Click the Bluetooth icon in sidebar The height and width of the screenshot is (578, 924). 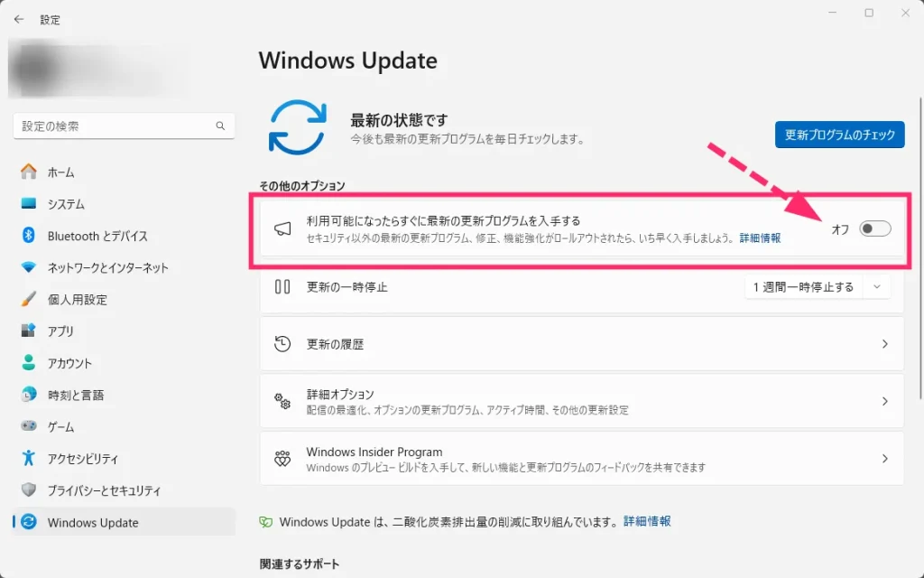coord(28,236)
